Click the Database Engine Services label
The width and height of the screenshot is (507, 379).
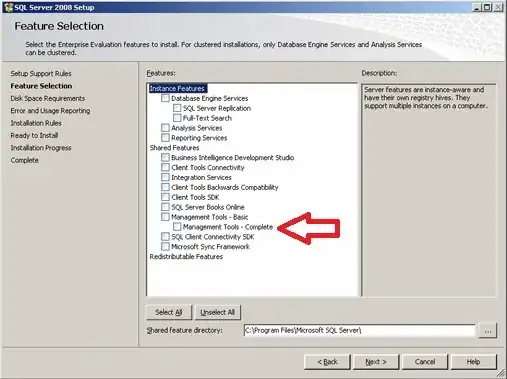210,98
